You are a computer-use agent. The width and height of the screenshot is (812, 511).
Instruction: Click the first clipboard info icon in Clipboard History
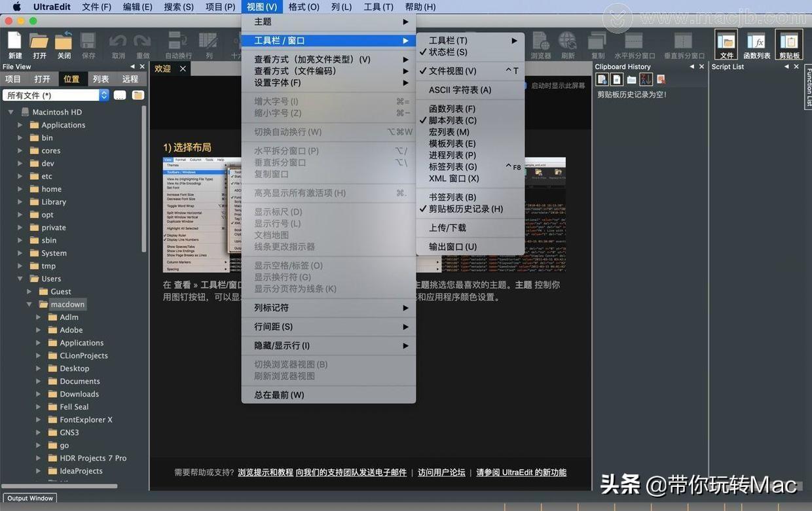click(x=602, y=79)
